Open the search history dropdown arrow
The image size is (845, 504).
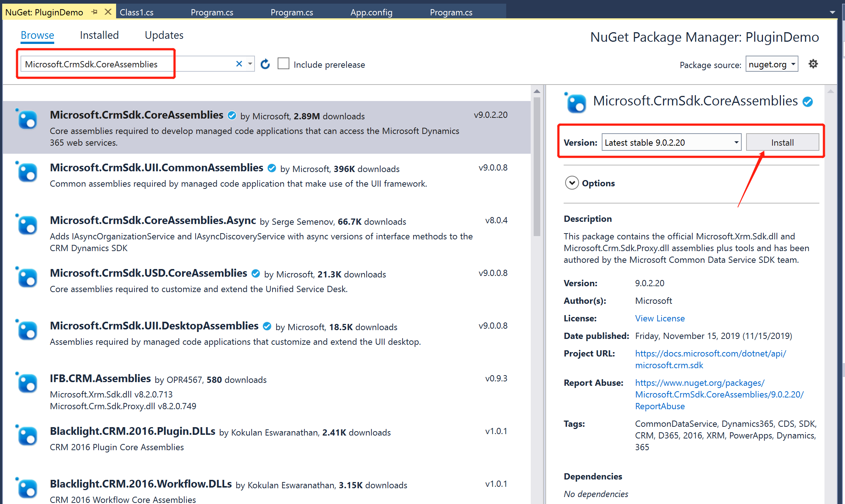tap(250, 64)
